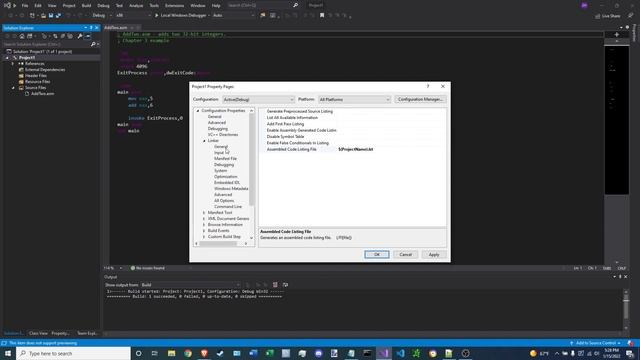Open Chrome from the Windows taskbar
This screenshot has width=640, height=360.
(x=188, y=353)
